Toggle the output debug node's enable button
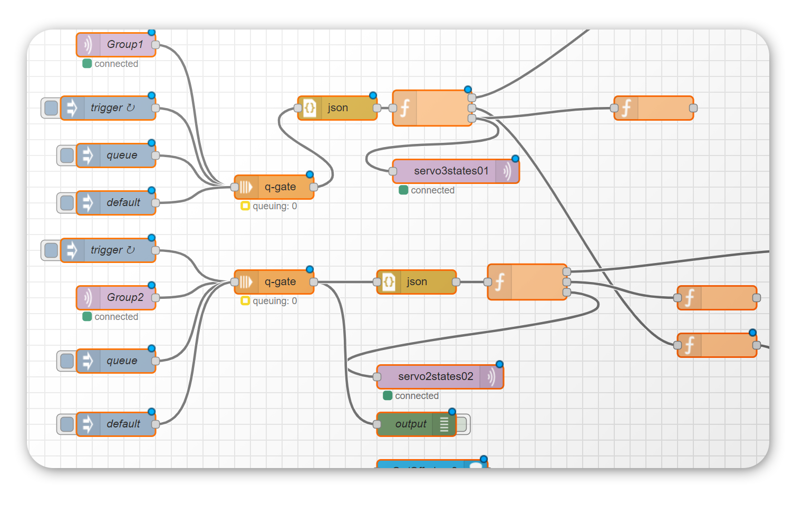The width and height of the screenshot is (812, 506). (462, 424)
